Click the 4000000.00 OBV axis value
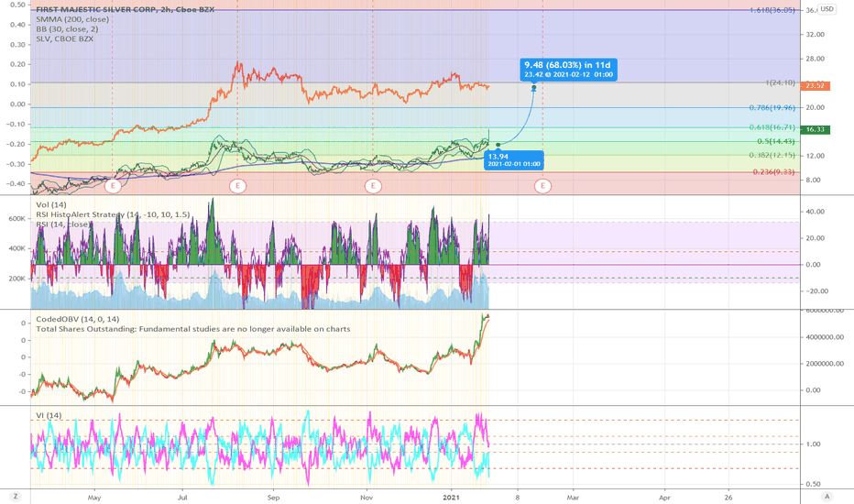This screenshot has height=504, width=854. coord(826,337)
